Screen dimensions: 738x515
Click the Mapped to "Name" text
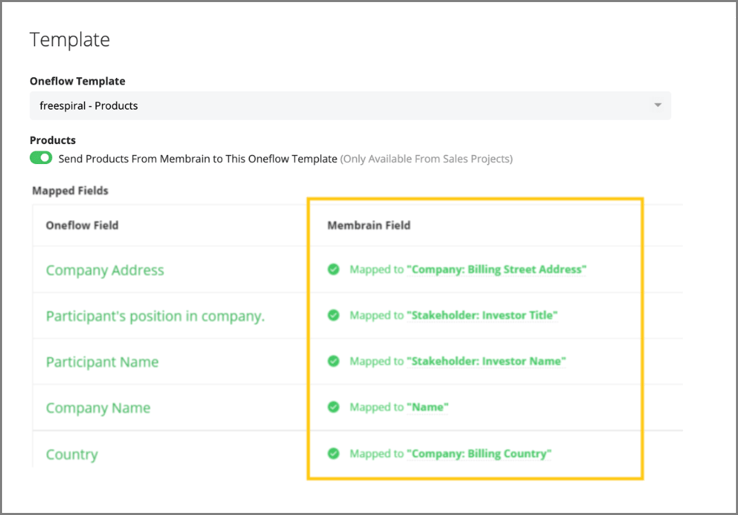pyautogui.click(x=399, y=407)
